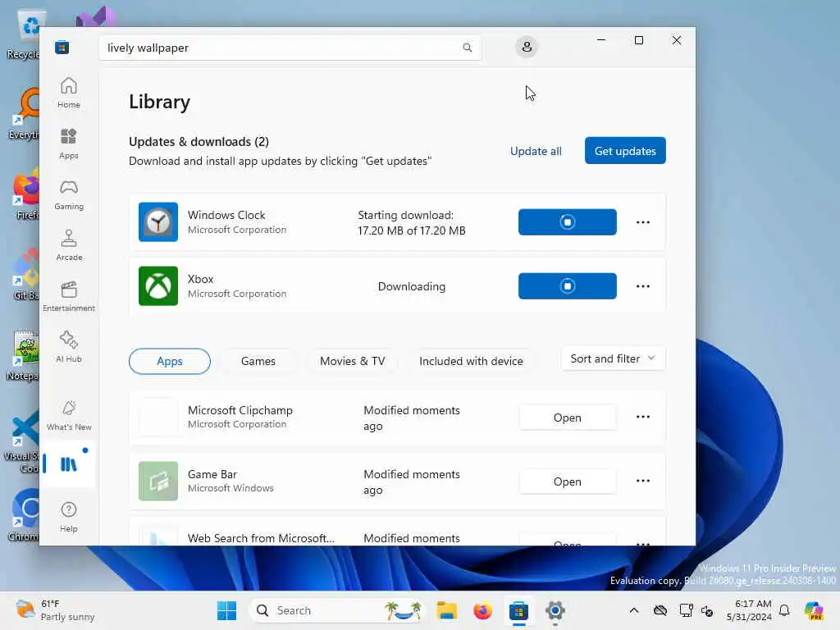This screenshot has width=840, height=630.
Task: Launch Firefox from taskbar
Action: coord(482,610)
